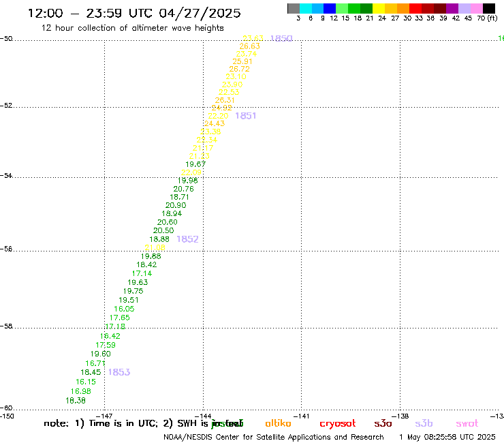Screen dimensions: 504x443
Task: Click the 's3b' satellite legend label
Action: 424,423
